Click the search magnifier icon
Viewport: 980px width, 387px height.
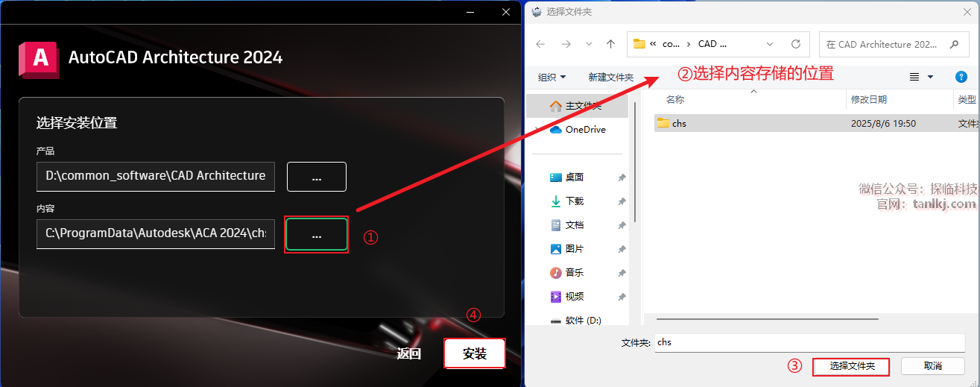pos(955,44)
